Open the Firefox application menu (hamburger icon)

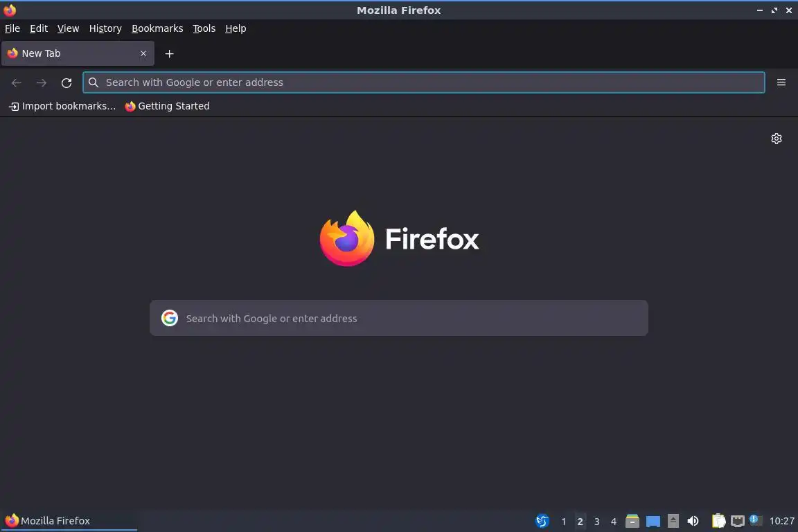[781, 82]
